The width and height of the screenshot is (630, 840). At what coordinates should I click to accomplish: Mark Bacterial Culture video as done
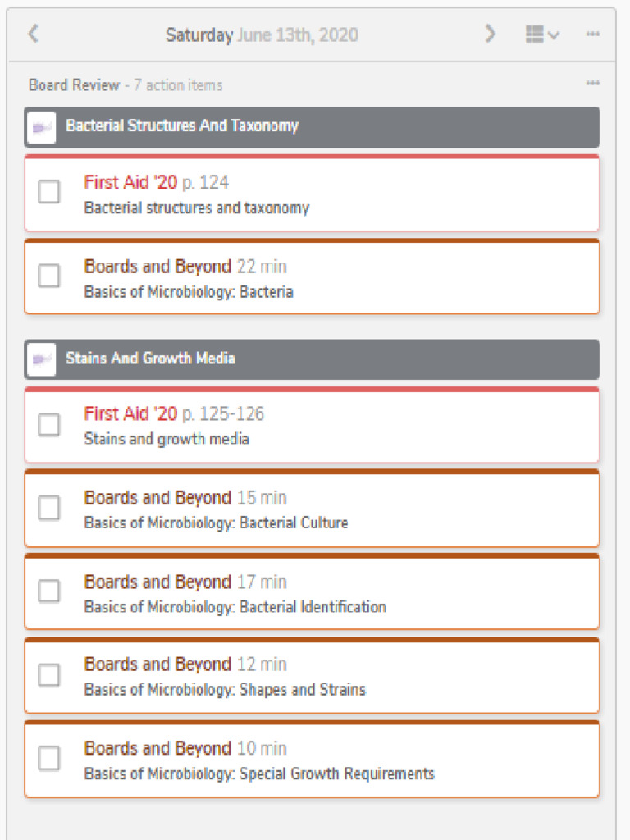[49, 508]
